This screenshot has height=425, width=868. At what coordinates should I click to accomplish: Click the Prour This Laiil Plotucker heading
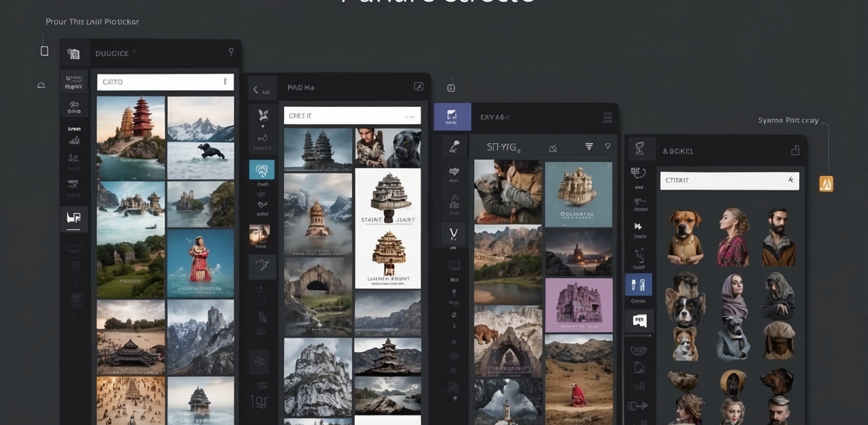[92, 22]
